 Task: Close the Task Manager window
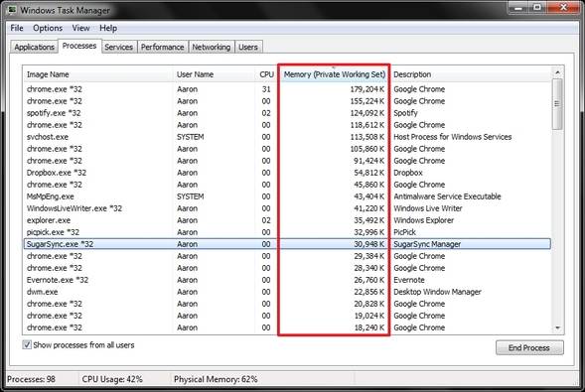pyautogui.click(x=563, y=7)
